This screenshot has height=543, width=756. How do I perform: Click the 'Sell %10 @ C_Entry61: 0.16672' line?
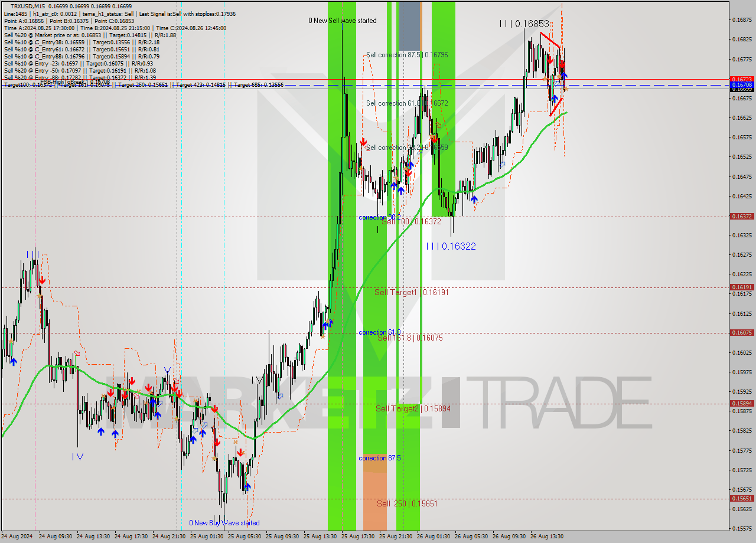(x=82, y=49)
